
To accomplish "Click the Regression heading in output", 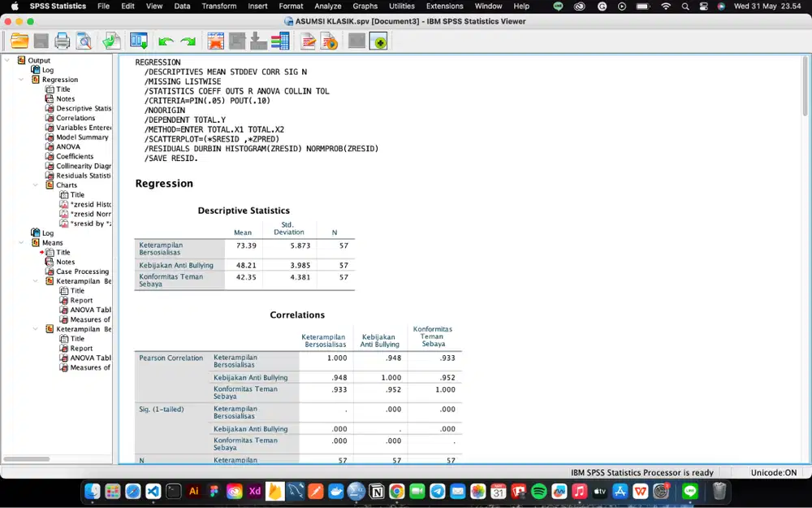I will [x=164, y=184].
